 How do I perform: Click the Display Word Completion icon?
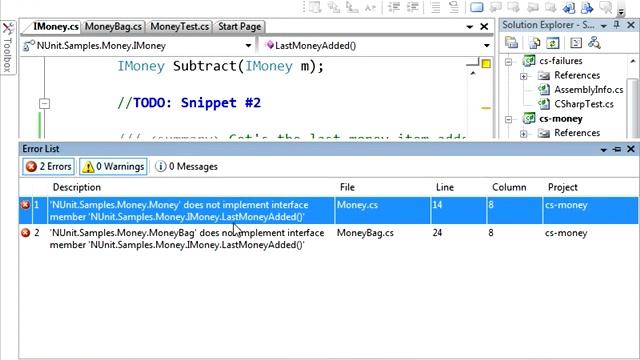[x=370, y=7]
